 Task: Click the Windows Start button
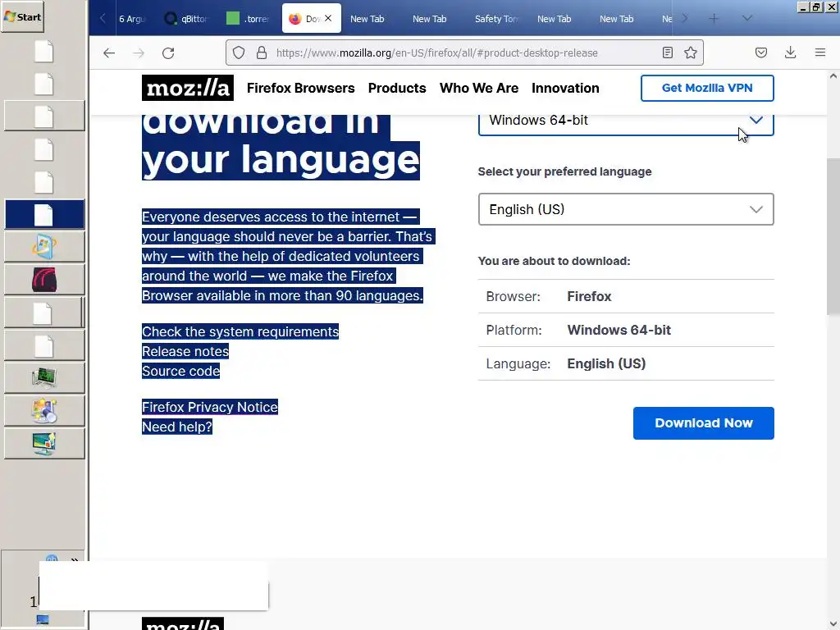(x=22, y=16)
